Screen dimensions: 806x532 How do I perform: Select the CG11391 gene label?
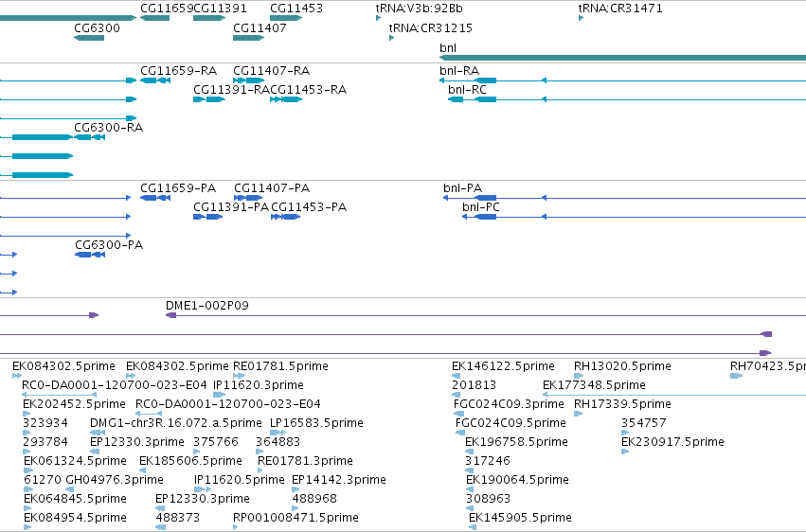(220, 9)
